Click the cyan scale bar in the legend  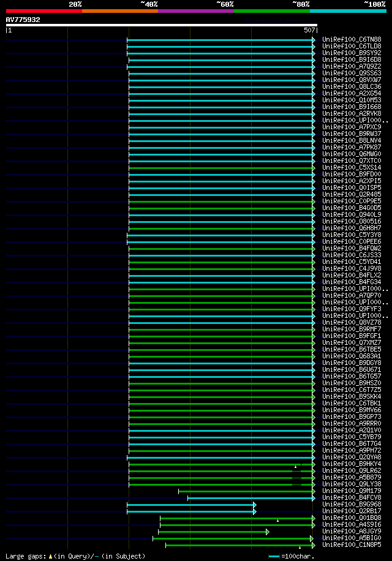click(274, 556)
